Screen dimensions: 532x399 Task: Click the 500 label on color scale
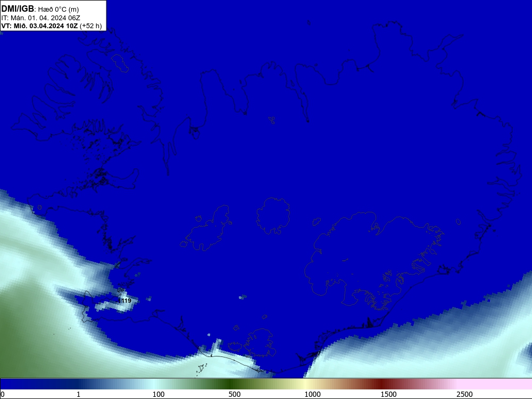[x=235, y=394]
